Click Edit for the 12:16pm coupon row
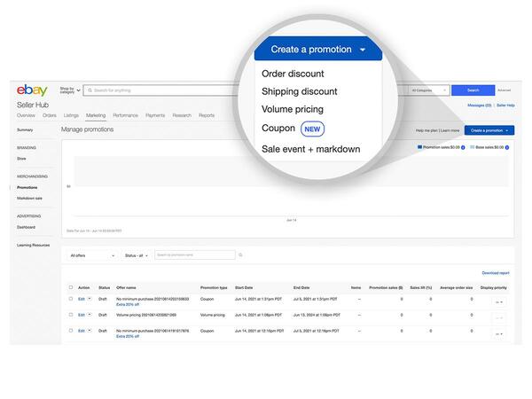The width and height of the screenshot is (532, 399). [82, 331]
